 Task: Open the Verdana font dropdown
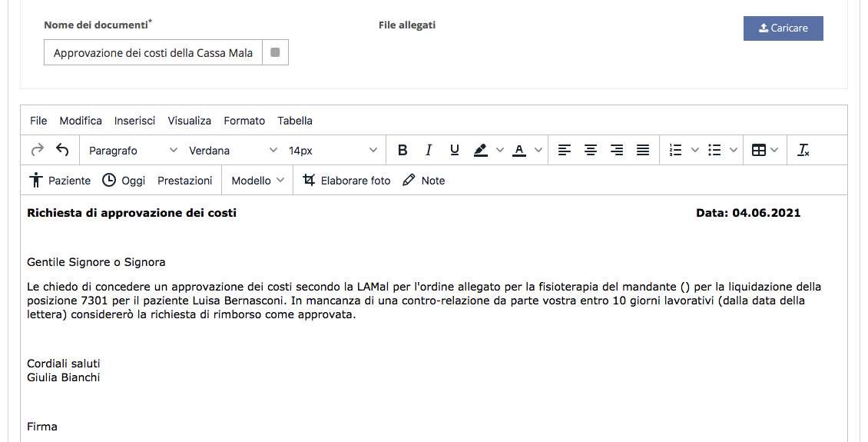click(233, 151)
